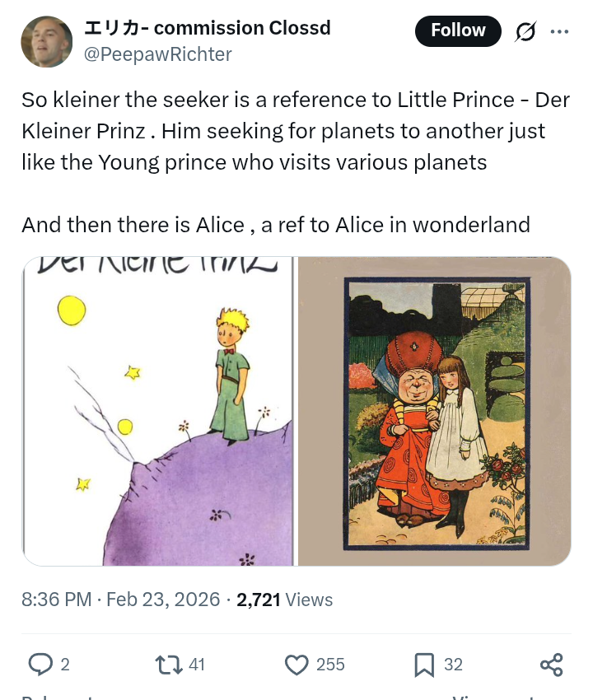593x700 pixels.
Task: Open the Little Prince image
Action: (158, 411)
